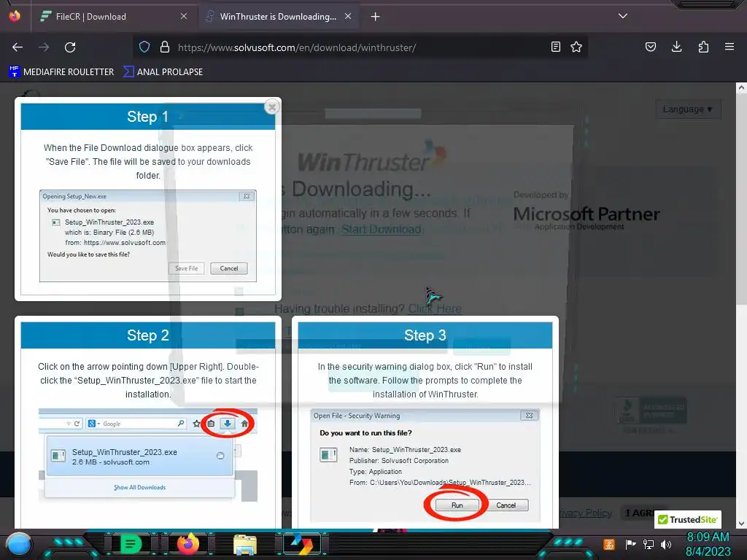747x560 pixels.
Task: Save page to Pocket
Action: tap(650, 47)
